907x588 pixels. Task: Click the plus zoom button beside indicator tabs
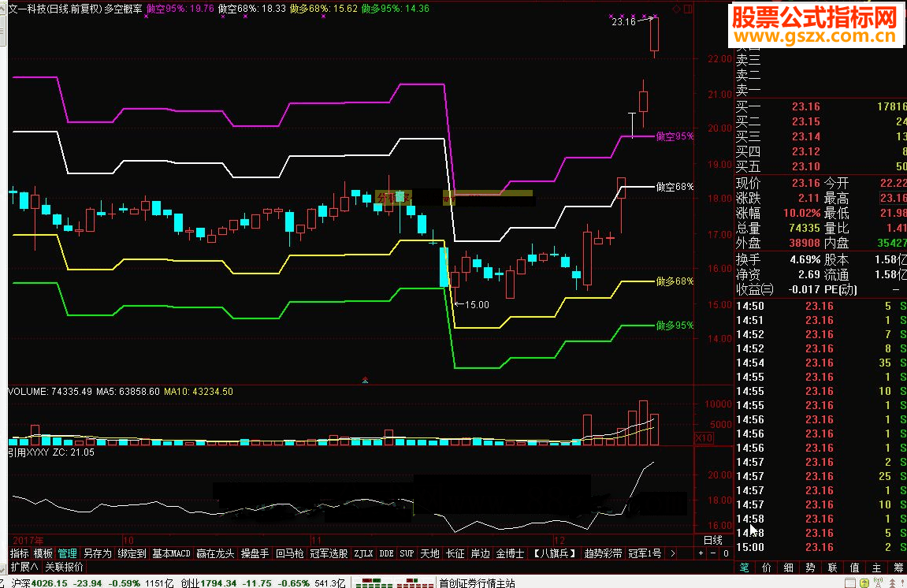pyautogui.click(x=701, y=553)
